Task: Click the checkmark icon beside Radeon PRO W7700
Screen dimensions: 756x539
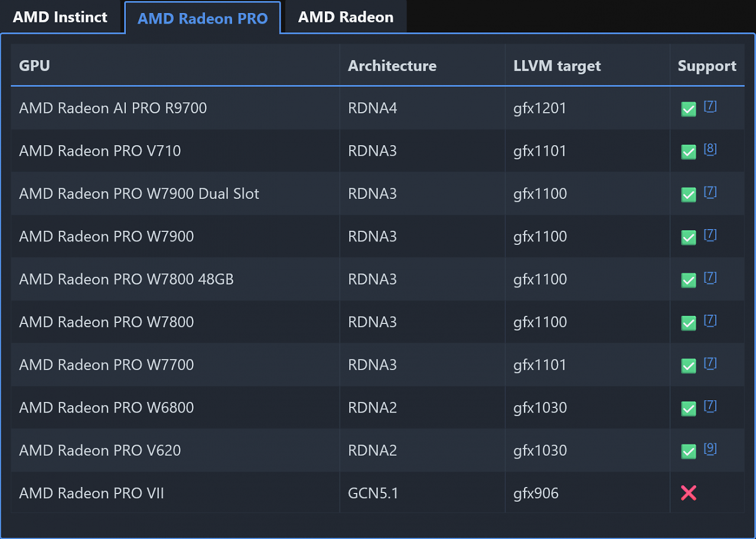Action: click(x=688, y=366)
